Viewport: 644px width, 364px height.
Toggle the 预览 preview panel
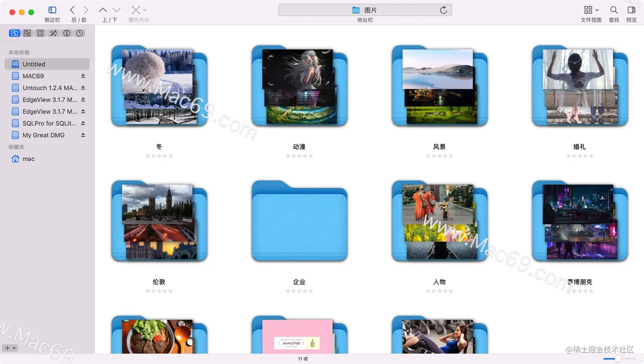pyautogui.click(x=631, y=10)
